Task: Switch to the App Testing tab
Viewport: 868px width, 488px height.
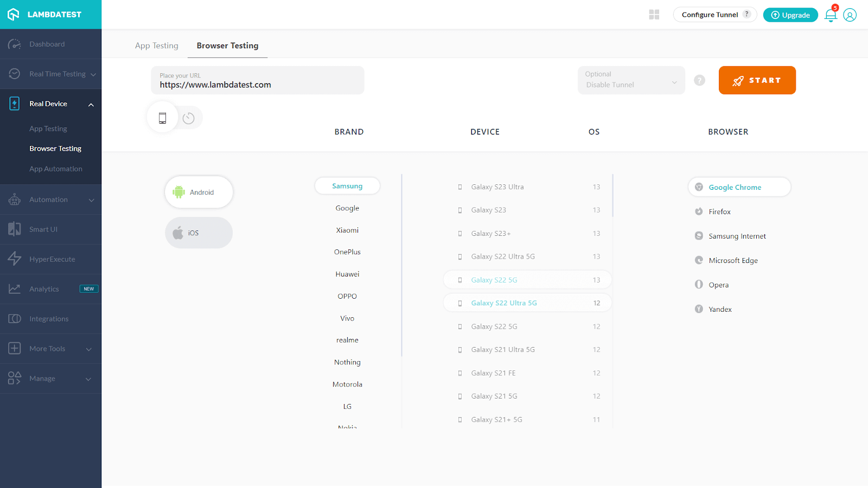Action: (156, 46)
